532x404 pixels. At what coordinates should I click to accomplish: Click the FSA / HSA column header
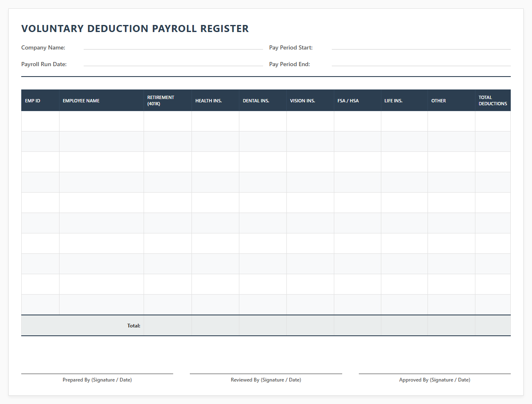[x=358, y=100]
